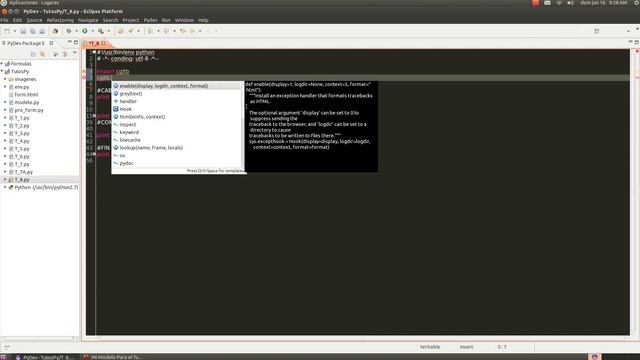Expand the Formulas project arrow
Image resolution: width=640 pixels, height=360 pixels.
pyautogui.click(x=2, y=64)
